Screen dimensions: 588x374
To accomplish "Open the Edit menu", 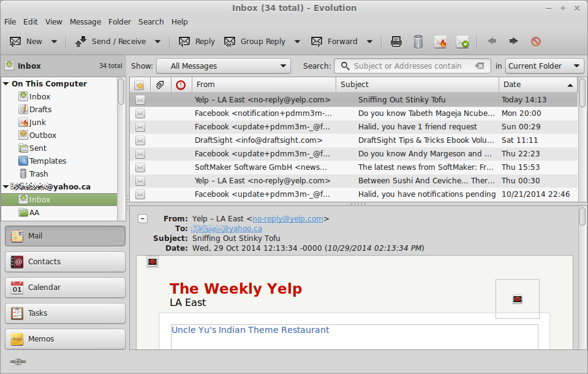I will coord(31,22).
